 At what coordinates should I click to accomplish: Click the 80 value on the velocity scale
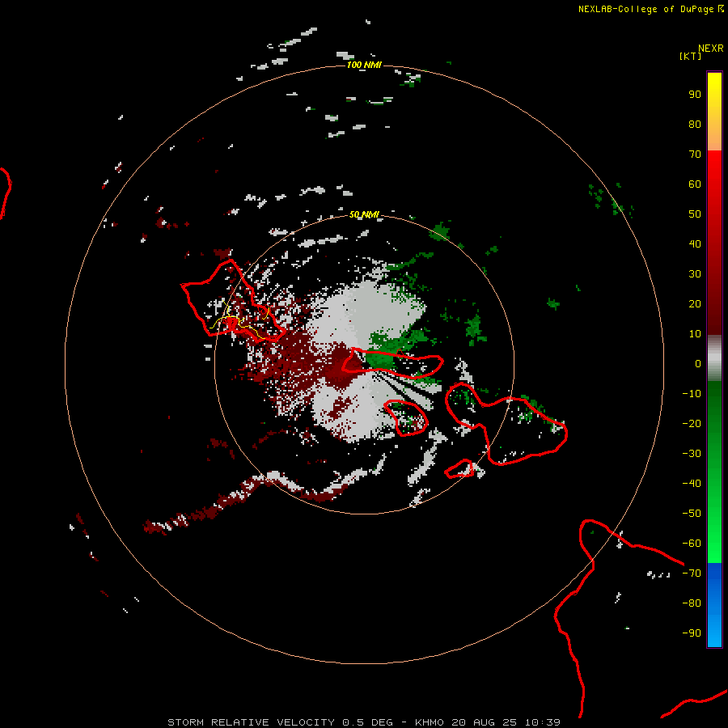695,125
